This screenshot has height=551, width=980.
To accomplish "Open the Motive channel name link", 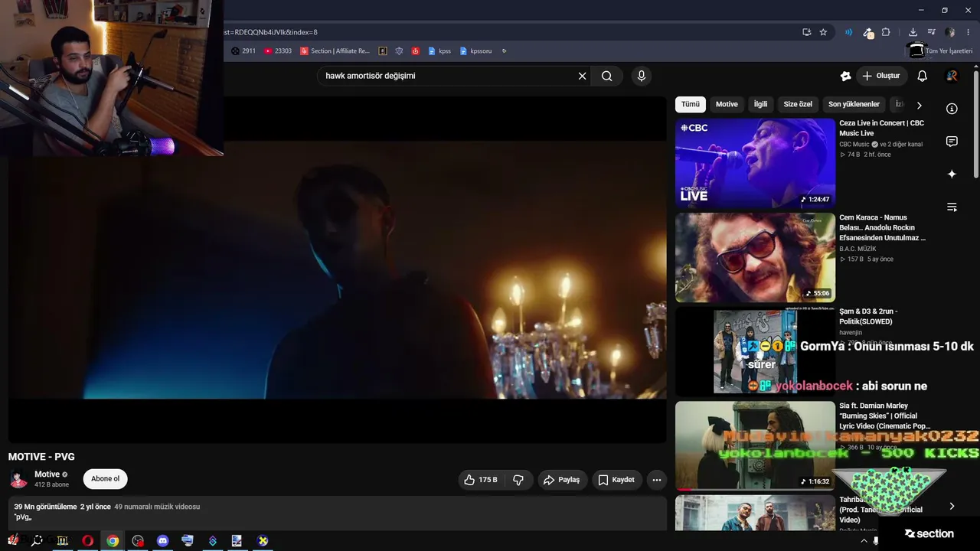I will point(47,474).
